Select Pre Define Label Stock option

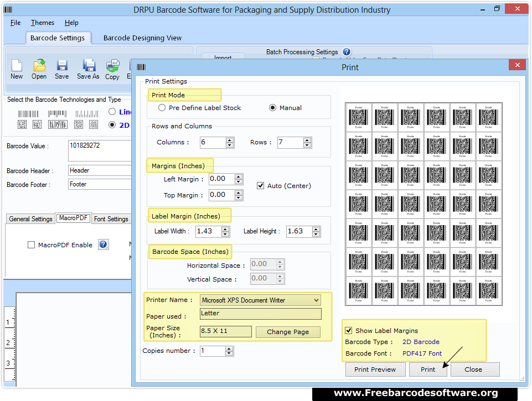[x=162, y=108]
